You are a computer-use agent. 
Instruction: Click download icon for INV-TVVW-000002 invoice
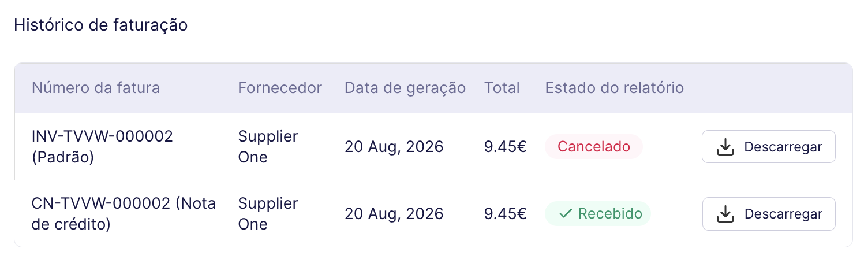[x=725, y=147]
